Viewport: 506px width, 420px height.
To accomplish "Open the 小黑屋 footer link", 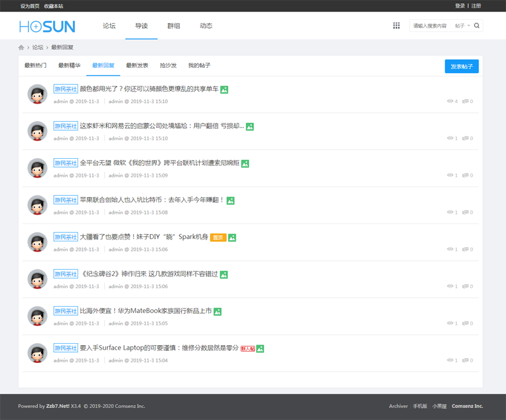I will coord(439,406).
